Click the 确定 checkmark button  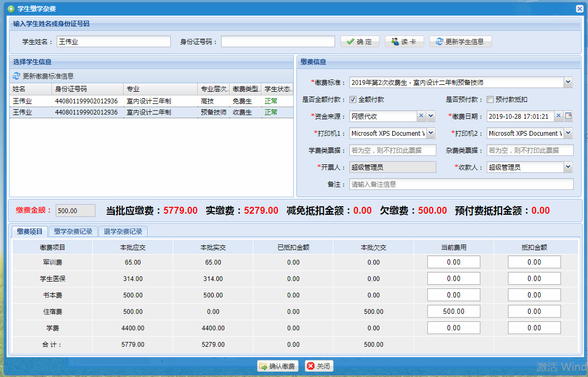(x=359, y=41)
